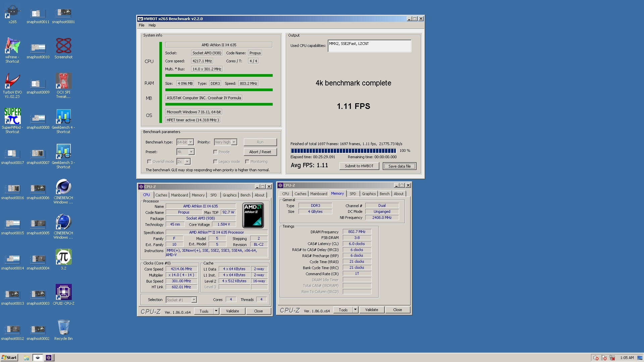Open the 3.2 pi icon
The image size is (644, 362).
point(63,259)
